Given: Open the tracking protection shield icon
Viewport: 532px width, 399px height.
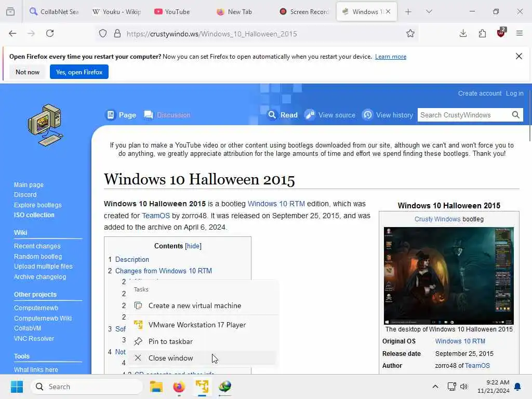Looking at the screenshot, I should coord(103,33).
